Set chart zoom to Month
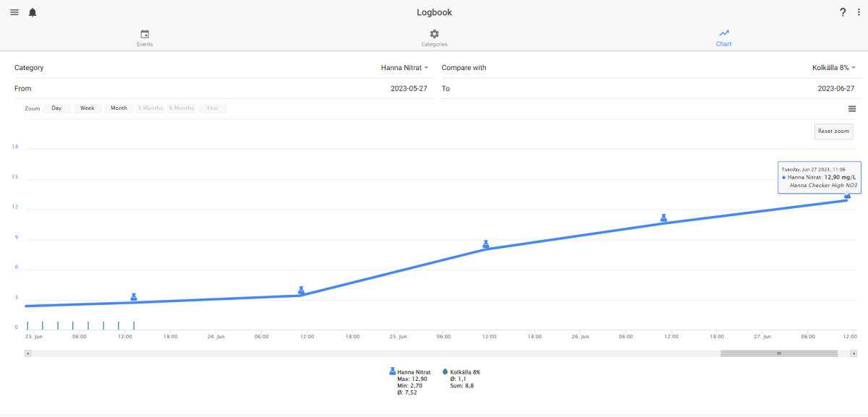The height and width of the screenshot is (417, 868). click(x=119, y=108)
